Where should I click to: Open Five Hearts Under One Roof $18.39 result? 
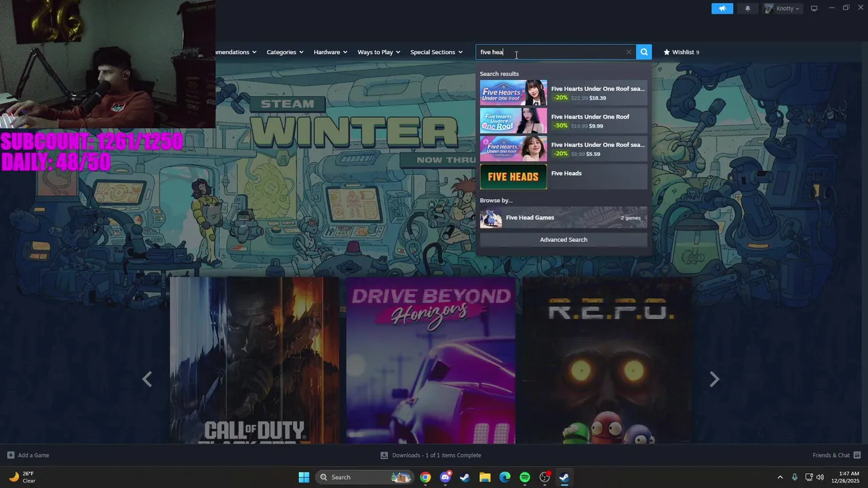pos(564,93)
